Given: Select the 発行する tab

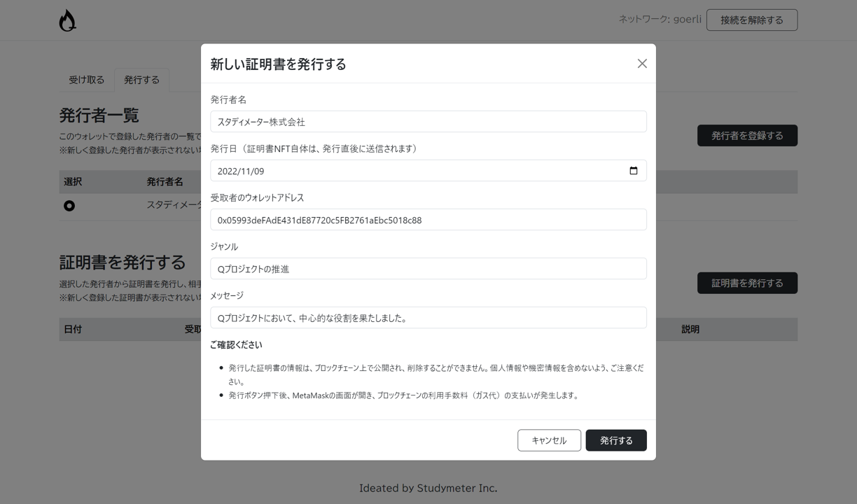Looking at the screenshot, I should point(141,80).
